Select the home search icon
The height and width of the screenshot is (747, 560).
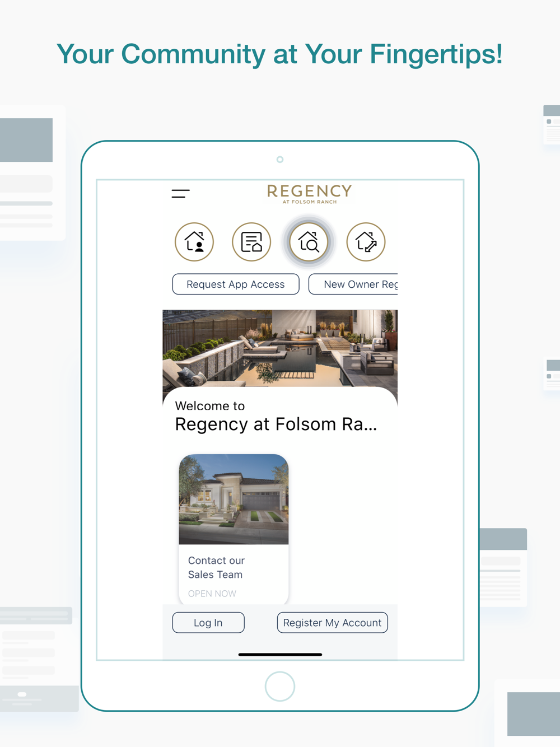pyautogui.click(x=309, y=242)
